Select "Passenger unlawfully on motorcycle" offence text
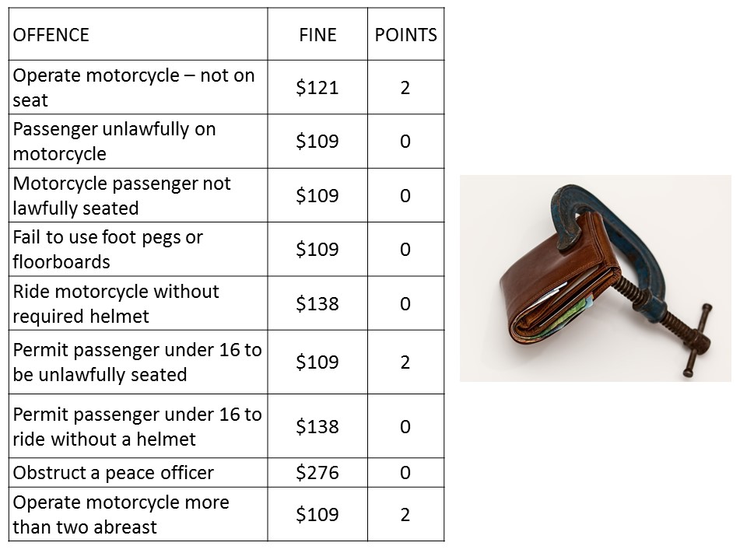Viewport: 747px width, 560px height. click(114, 142)
